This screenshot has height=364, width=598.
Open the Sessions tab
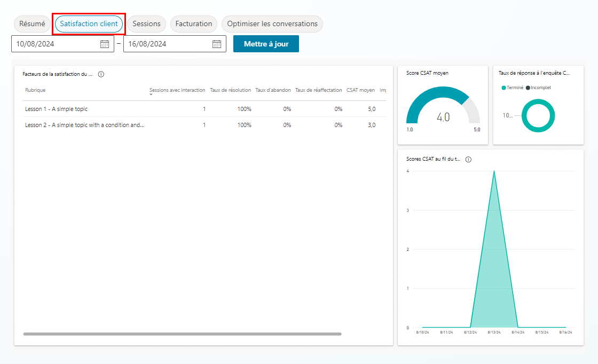tap(146, 23)
